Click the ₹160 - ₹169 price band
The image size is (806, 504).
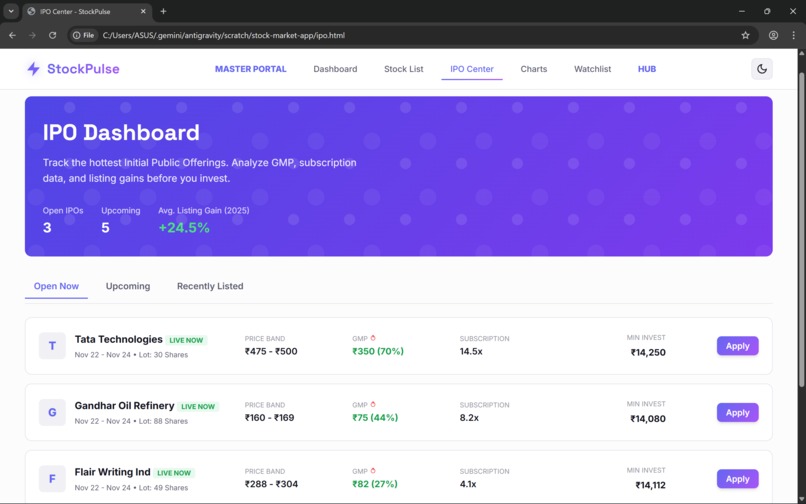coord(269,418)
